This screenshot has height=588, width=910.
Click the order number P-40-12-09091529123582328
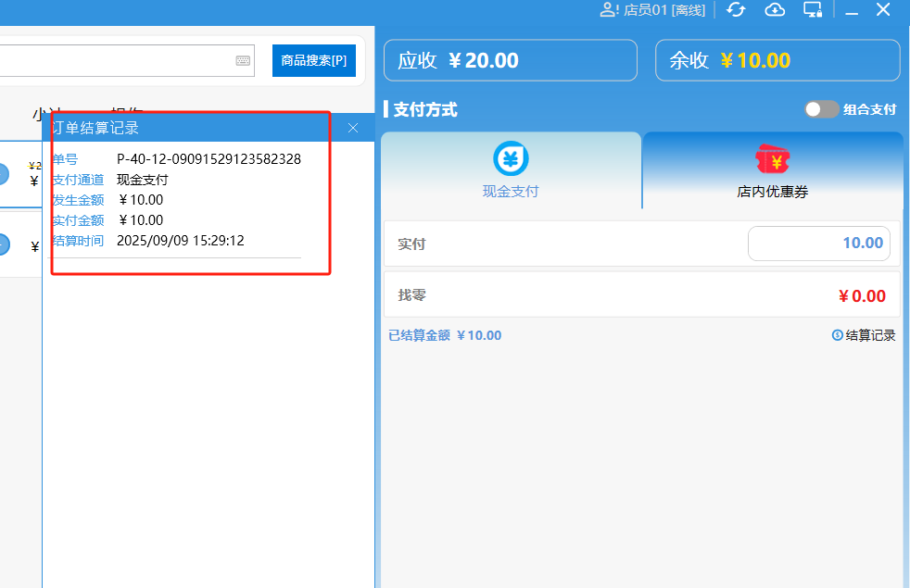(209, 159)
